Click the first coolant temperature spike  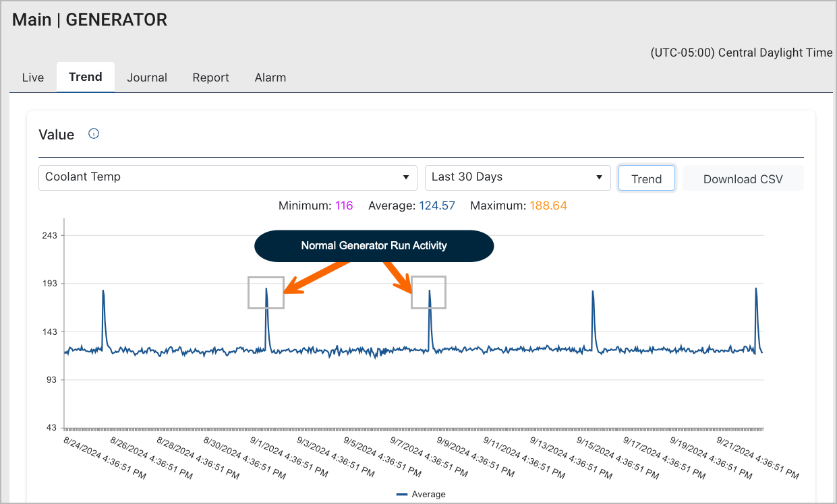(103, 317)
